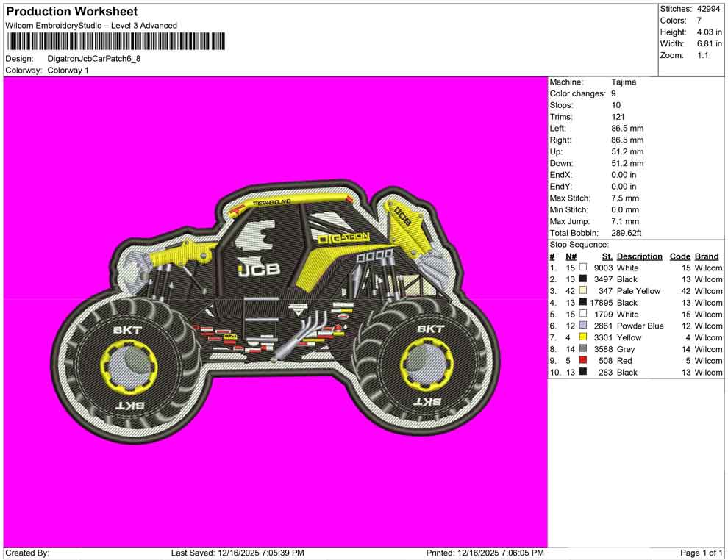The image size is (728, 560).
Task: Click the Stop Sequence heading
Action: pyautogui.click(x=578, y=244)
